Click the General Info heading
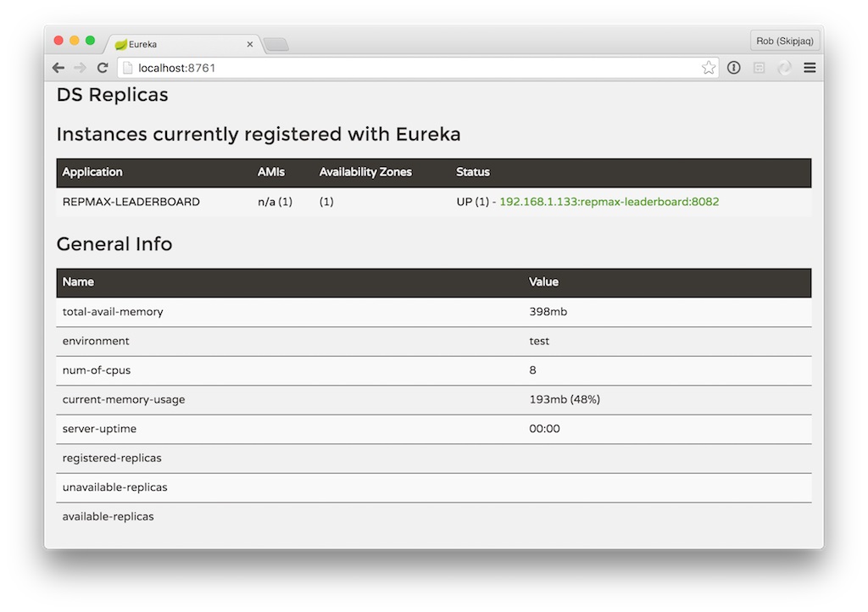This screenshot has height=612, width=868. tap(114, 244)
